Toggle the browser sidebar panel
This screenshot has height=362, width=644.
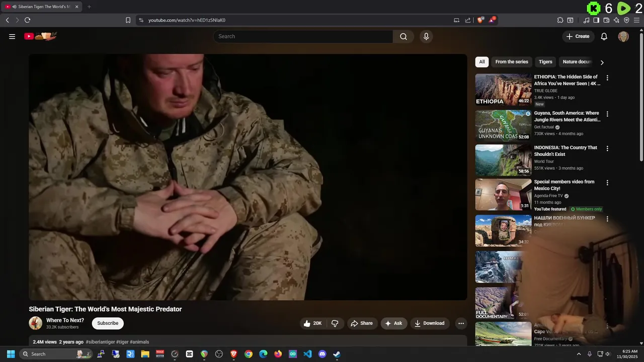(596, 20)
